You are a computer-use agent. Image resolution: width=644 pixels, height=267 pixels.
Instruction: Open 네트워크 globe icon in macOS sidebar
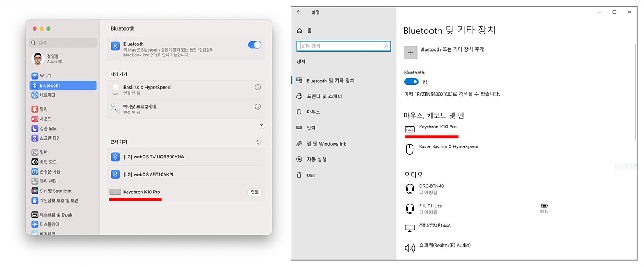click(35, 95)
